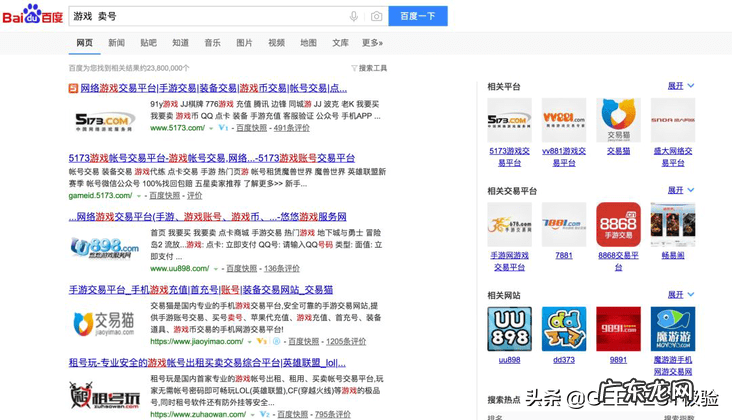Screen dimensions: 732x420
Task: Click the 租号玩 logo thumbnail
Action: pos(105,396)
